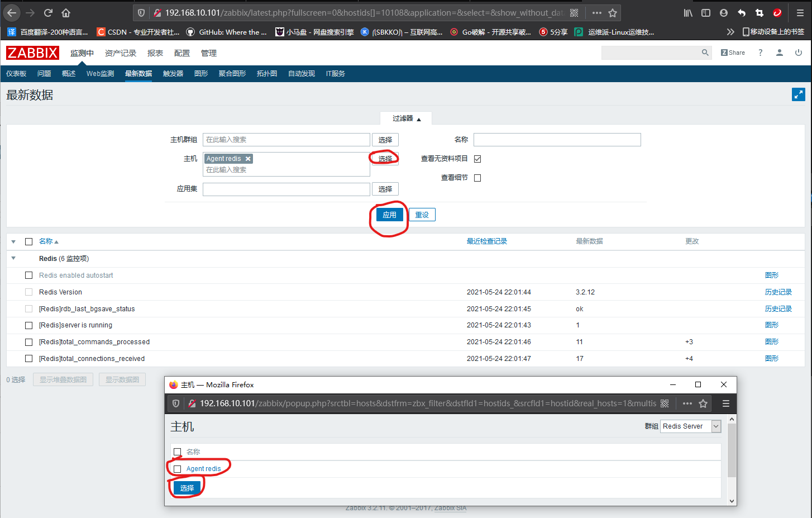Collapse the filter panel tab
This screenshot has height=518, width=812.
point(406,118)
